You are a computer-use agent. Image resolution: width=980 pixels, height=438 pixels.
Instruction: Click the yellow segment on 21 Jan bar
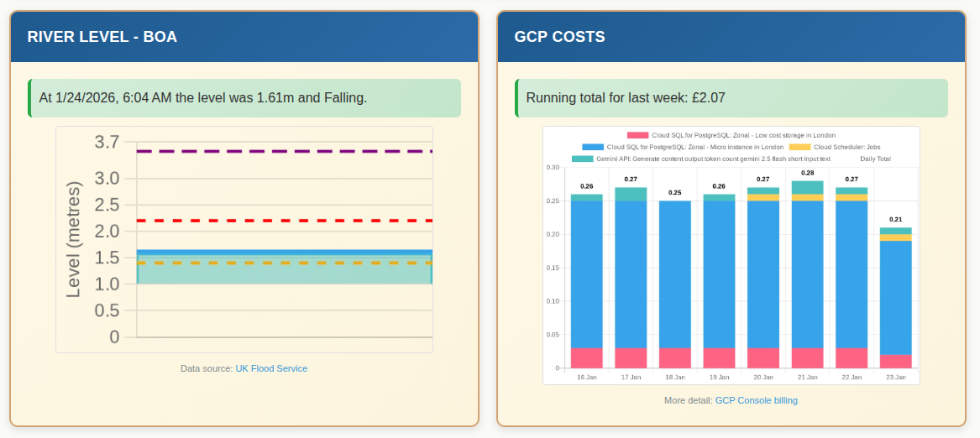click(807, 198)
